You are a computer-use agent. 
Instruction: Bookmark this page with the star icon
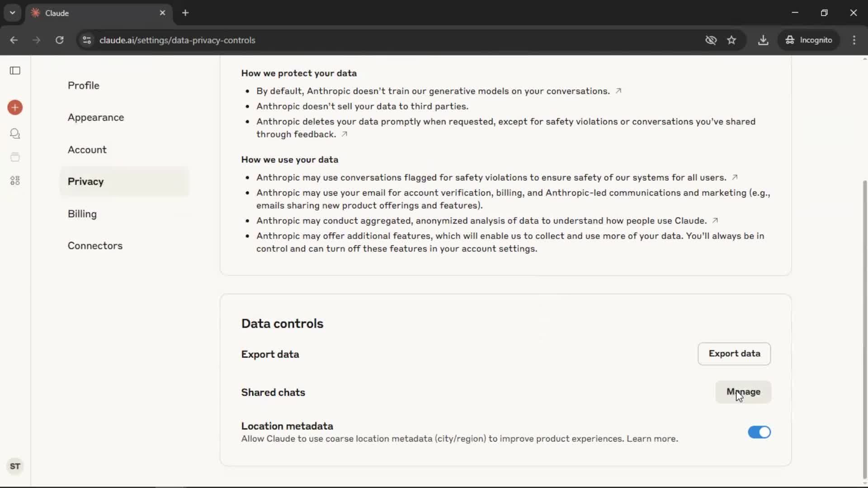(731, 40)
